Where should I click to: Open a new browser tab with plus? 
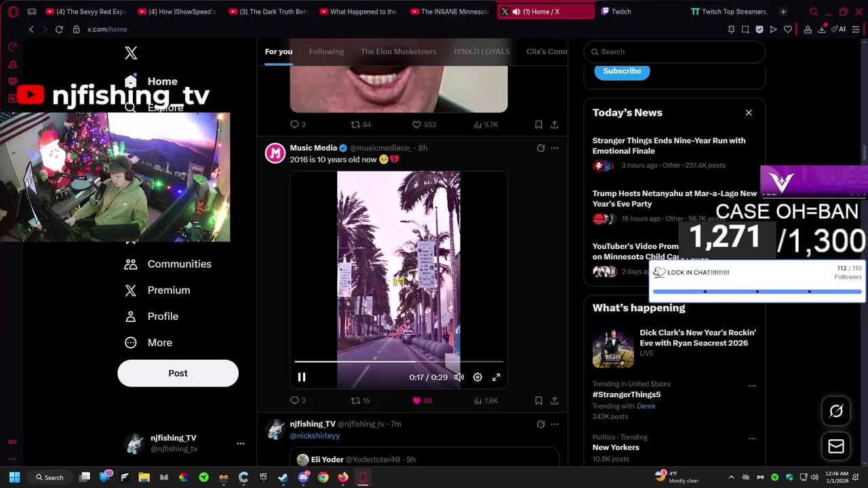pos(783,12)
